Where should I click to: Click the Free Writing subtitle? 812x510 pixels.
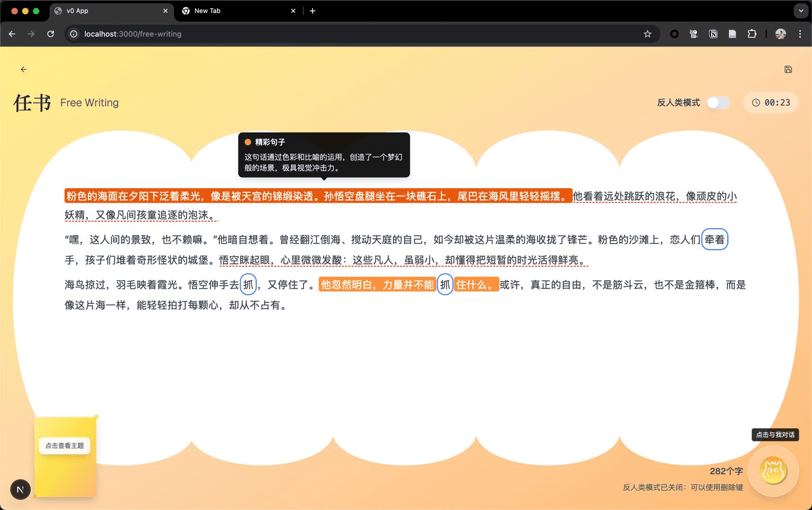[89, 103]
